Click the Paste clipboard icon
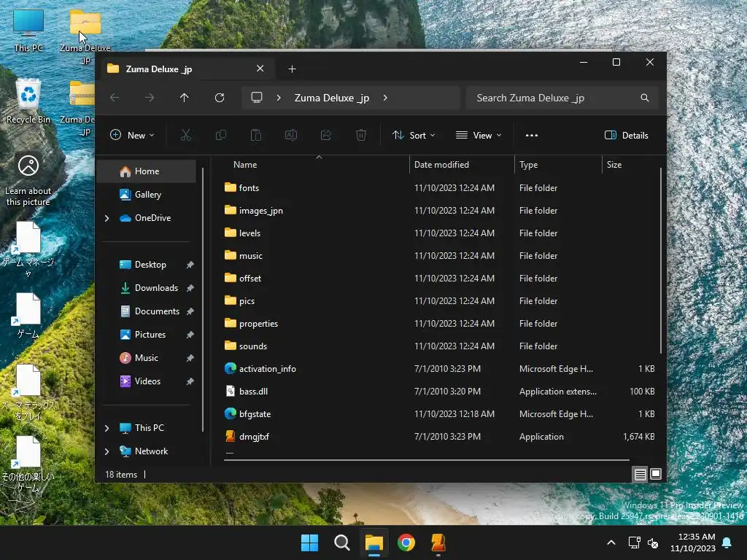Image resolution: width=747 pixels, height=560 pixels. 256,135
